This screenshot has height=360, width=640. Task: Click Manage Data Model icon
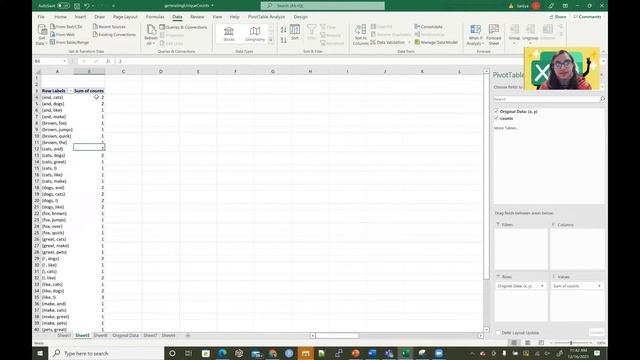417,42
